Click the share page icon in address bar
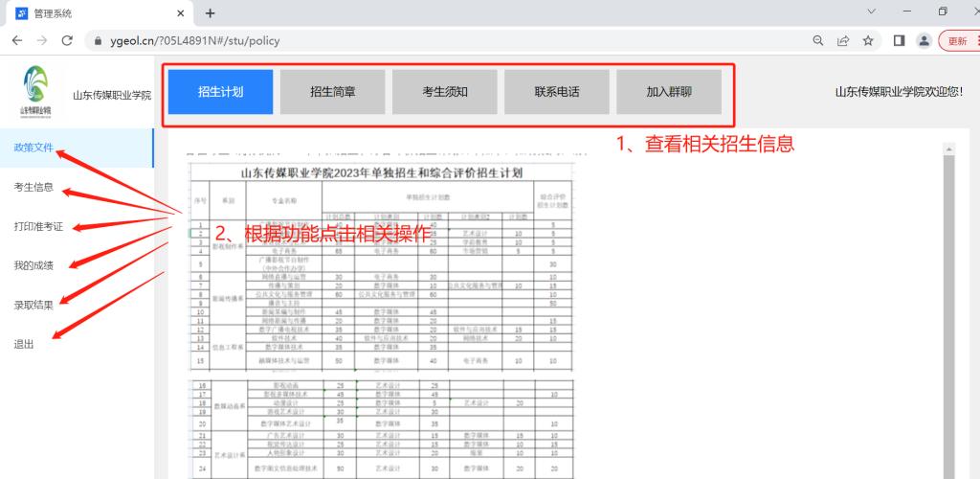Screen dimensions: 980x479 pos(843,41)
